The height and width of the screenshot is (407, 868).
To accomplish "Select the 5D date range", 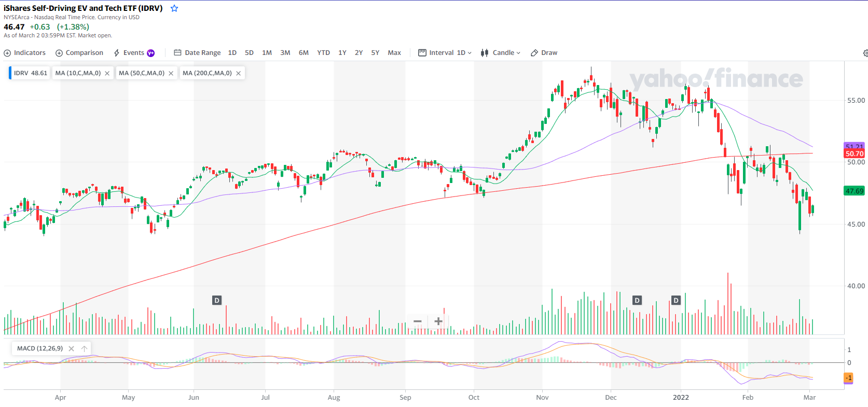I will pos(249,53).
